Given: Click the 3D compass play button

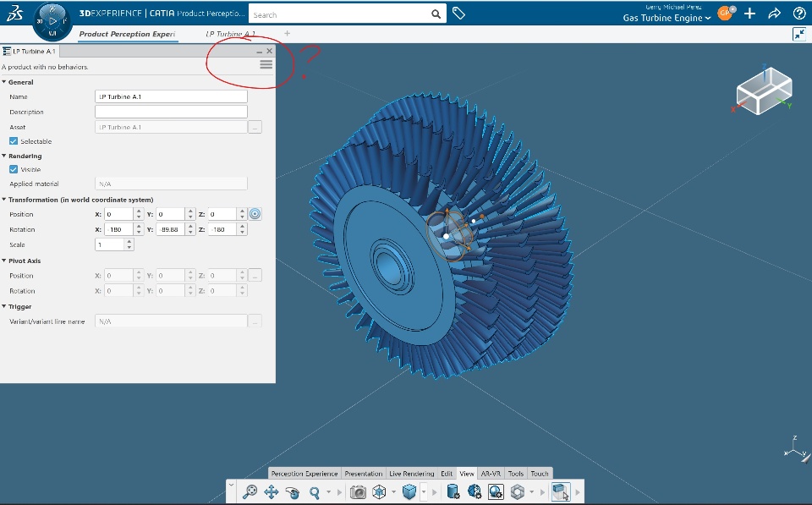Looking at the screenshot, I should (52, 20).
